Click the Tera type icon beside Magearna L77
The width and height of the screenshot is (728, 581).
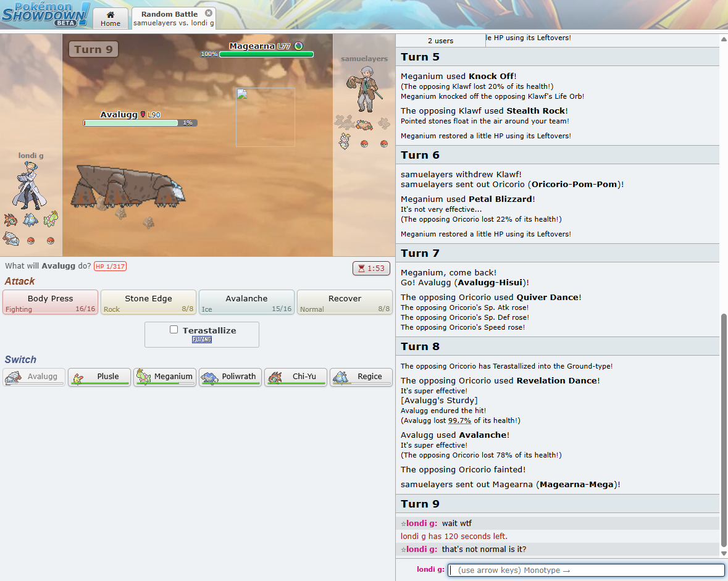click(x=298, y=46)
